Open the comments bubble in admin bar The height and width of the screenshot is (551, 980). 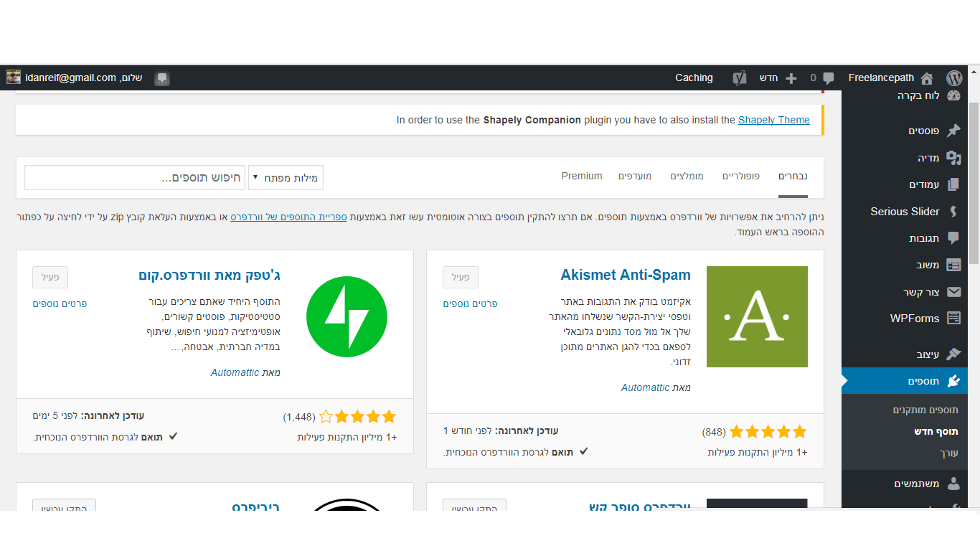click(x=829, y=78)
